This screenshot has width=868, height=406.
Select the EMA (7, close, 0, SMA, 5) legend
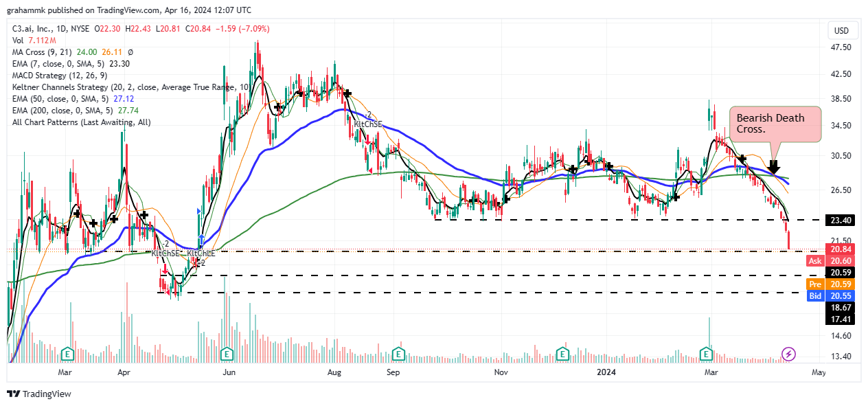[71, 64]
